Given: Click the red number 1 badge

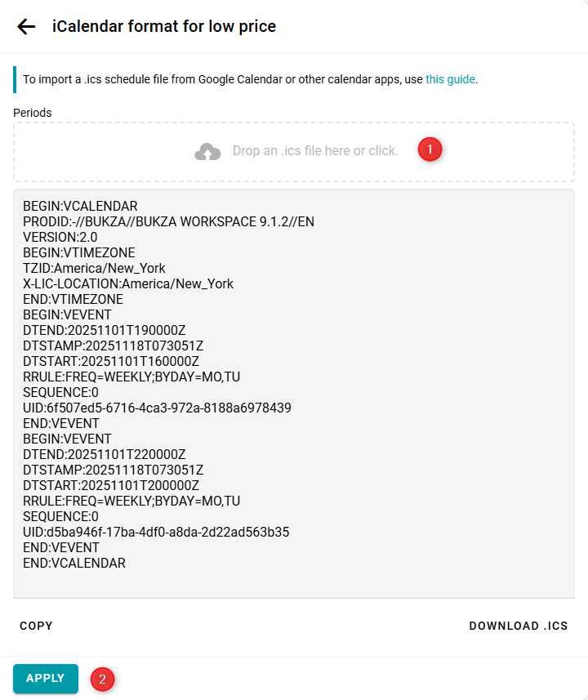Looking at the screenshot, I should pos(430,149).
